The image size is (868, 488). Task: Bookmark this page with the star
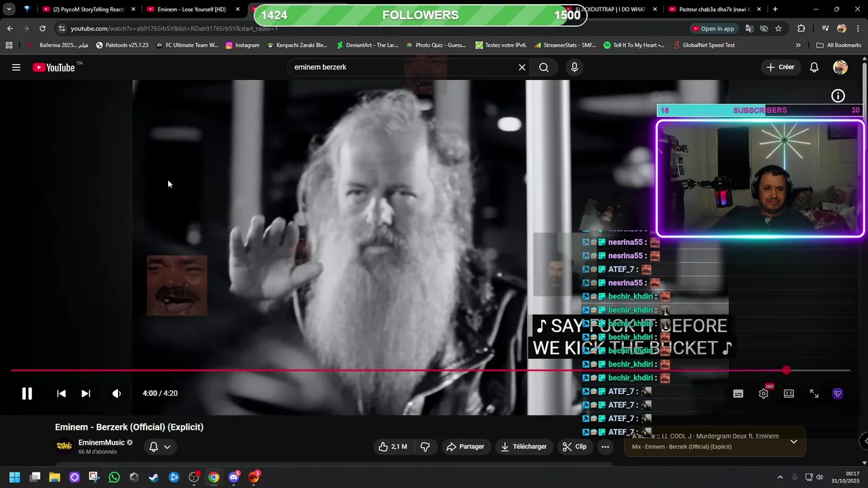[778, 28]
